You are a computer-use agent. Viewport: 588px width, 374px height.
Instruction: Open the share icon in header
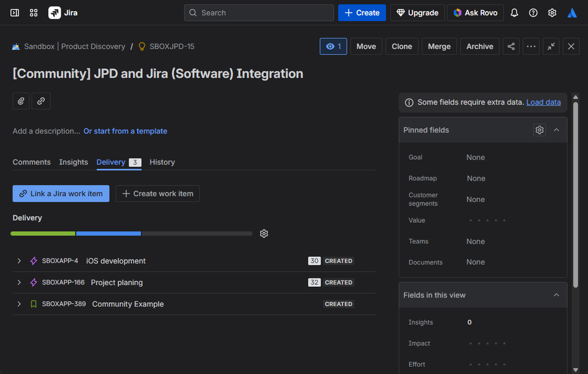pyautogui.click(x=511, y=47)
